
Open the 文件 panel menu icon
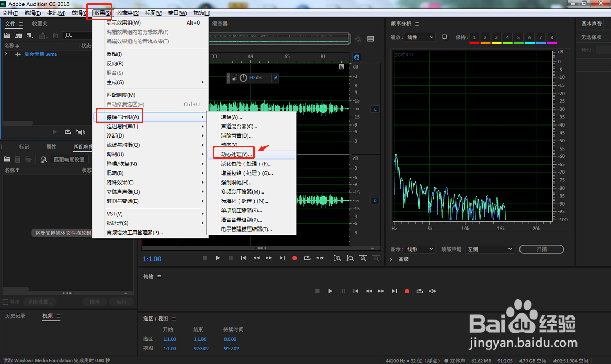pyautogui.click(x=21, y=24)
